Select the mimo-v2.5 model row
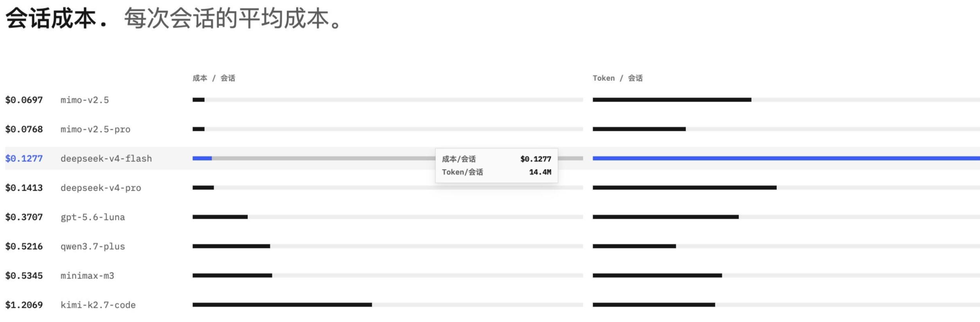The image size is (980, 322). (x=493, y=100)
